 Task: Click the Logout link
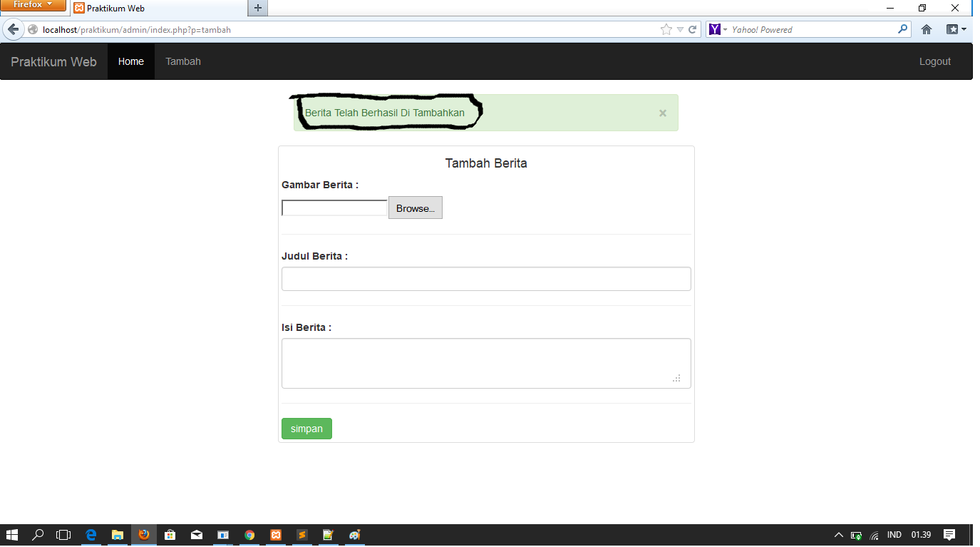[x=934, y=61]
